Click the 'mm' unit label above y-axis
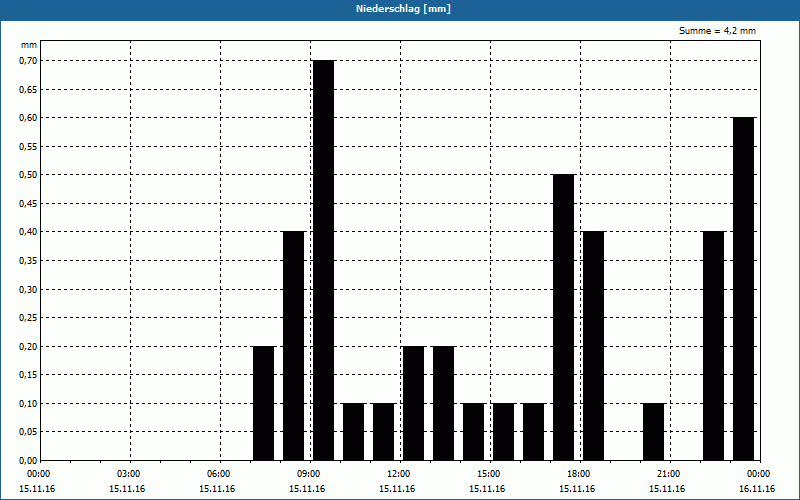Image resolution: width=800 pixels, height=500 pixels. pyautogui.click(x=29, y=45)
